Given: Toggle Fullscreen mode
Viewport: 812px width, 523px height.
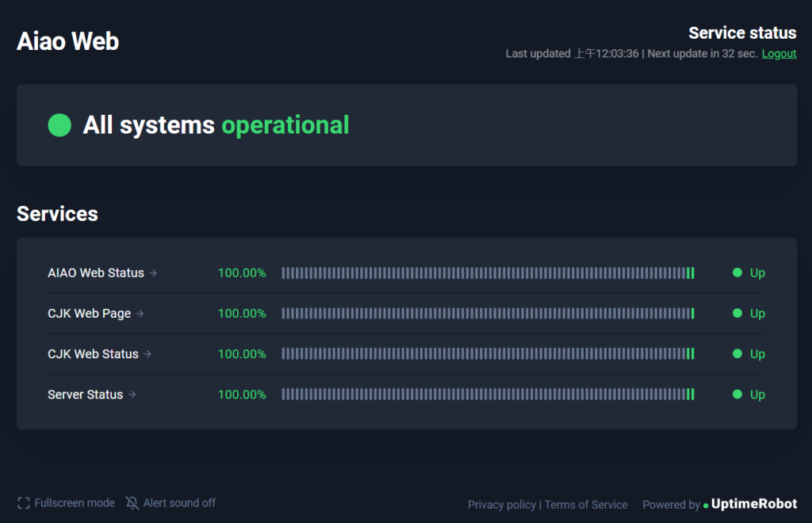Looking at the screenshot, I should pyautogui.click(x=67, y=503).
